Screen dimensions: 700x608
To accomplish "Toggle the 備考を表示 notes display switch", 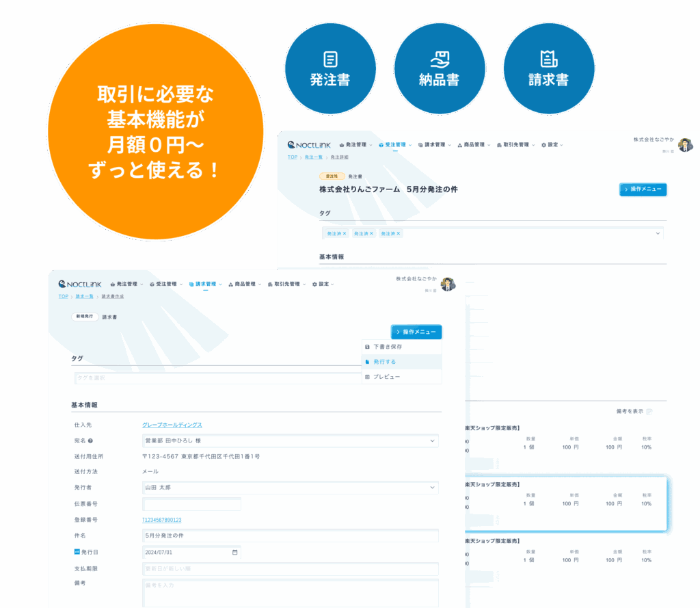I will coord(649,411).
